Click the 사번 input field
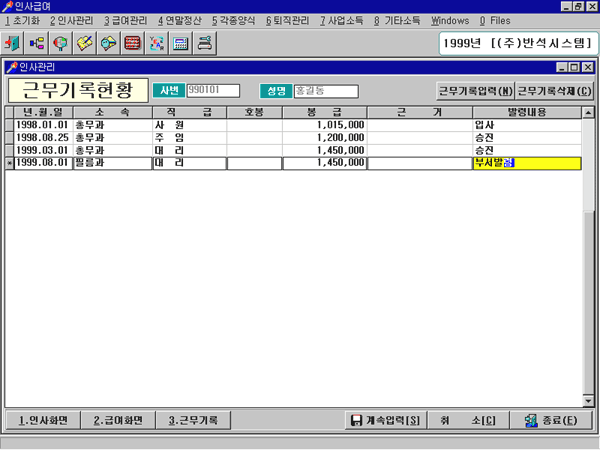 coord(213,91)
